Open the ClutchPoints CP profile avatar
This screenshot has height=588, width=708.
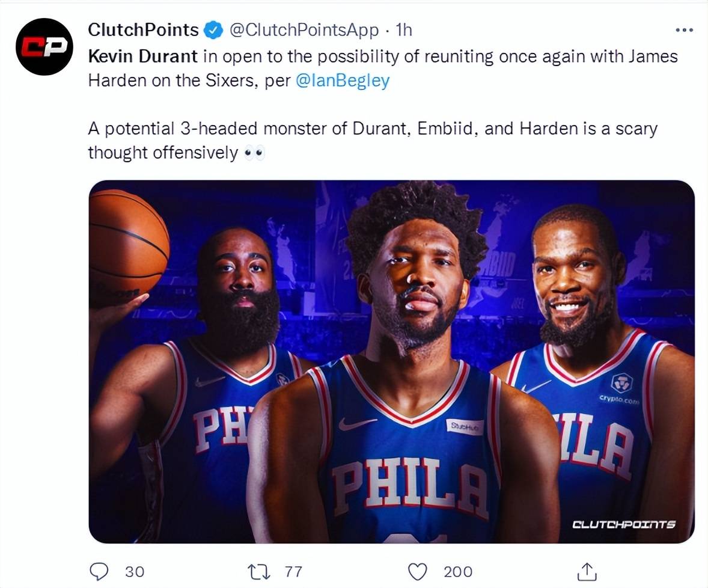click(44, 46)
